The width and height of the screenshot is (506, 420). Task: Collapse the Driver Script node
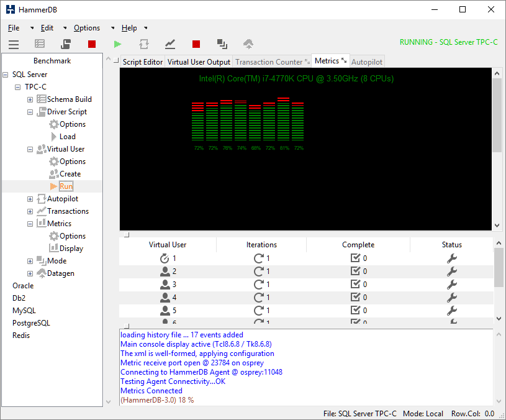[x=30, y=112]
